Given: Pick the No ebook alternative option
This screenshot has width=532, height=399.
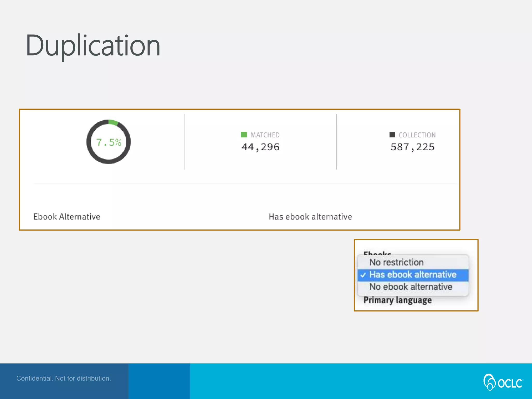Looking at the screenshot, I should (x=411, y=287).
